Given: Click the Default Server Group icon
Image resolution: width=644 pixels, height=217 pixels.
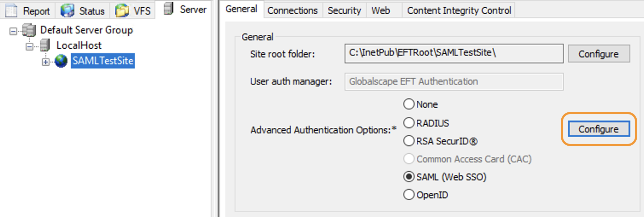Looking at the screenshot, I should (29, 30).
